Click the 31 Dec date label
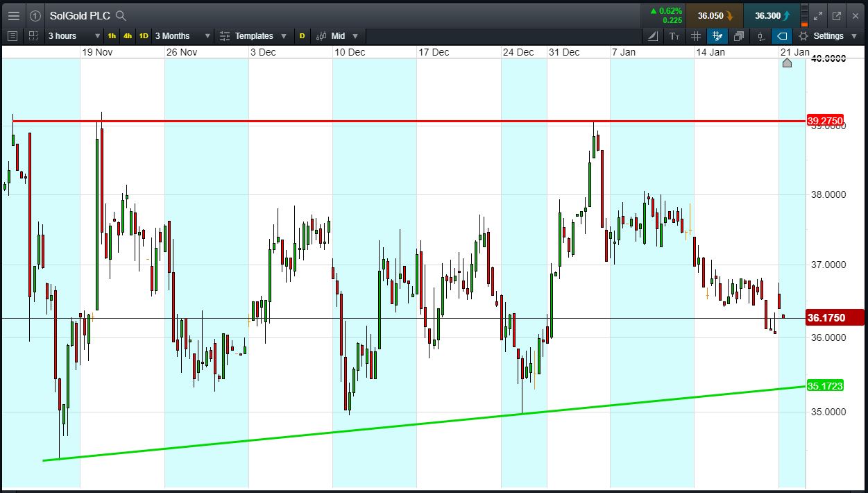Viewport: 868px width, 493px height. coord(563,52)
